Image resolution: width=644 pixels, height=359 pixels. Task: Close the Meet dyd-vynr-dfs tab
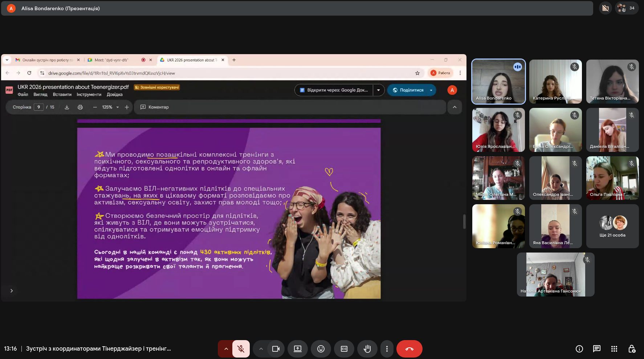coord(151,60)
